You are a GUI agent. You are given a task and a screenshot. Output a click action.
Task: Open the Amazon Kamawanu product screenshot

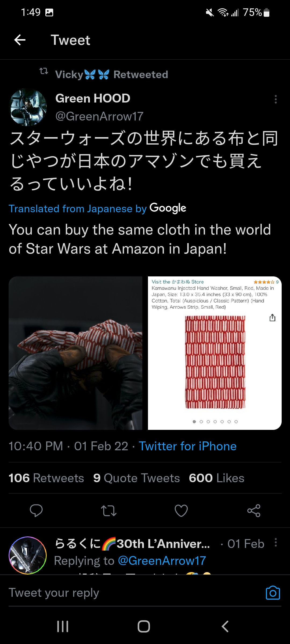(215, 353)
